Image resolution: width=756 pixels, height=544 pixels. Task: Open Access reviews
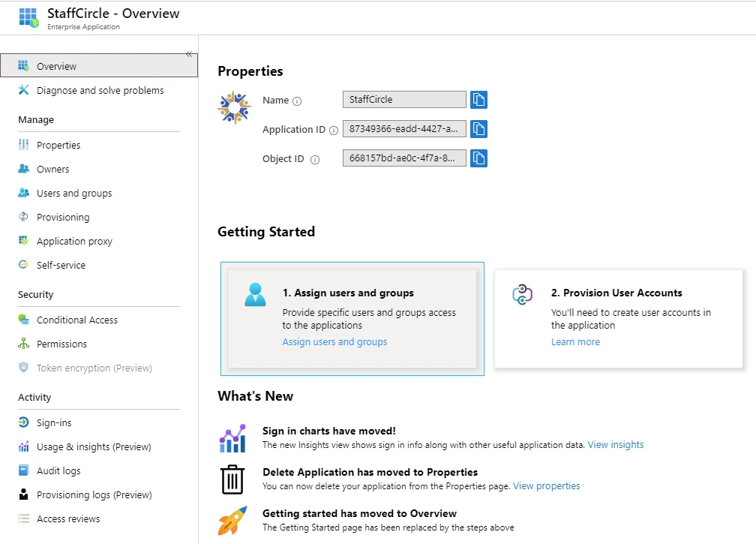(68, 519)
